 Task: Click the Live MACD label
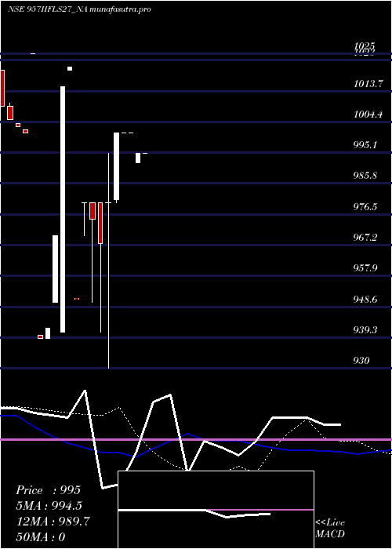coord(330,528)
